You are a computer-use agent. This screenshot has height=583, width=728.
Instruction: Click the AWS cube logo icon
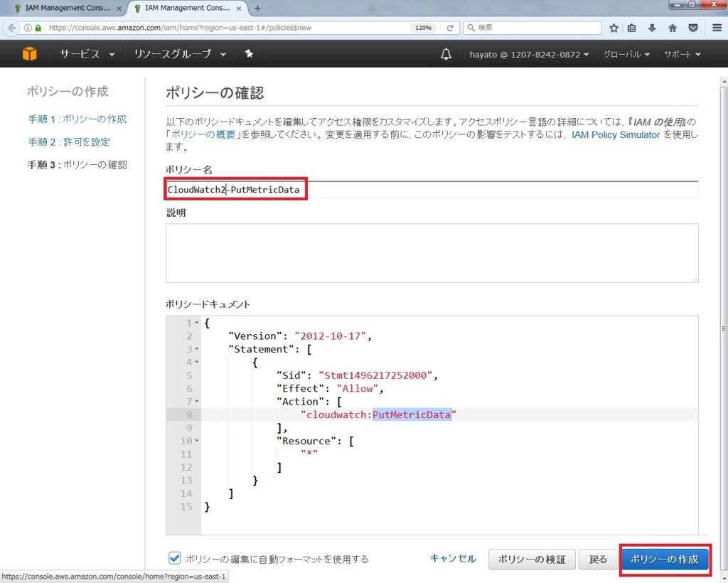(29, 54)
